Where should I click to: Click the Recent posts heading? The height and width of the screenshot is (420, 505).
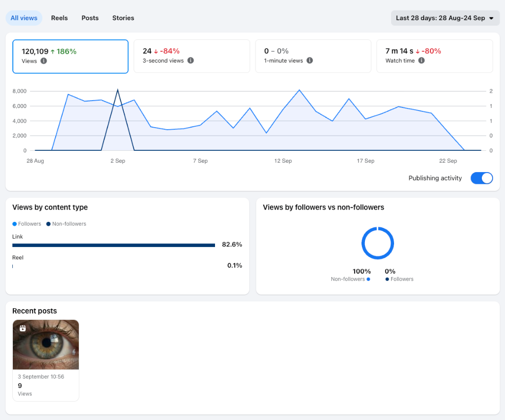[35, 311]
